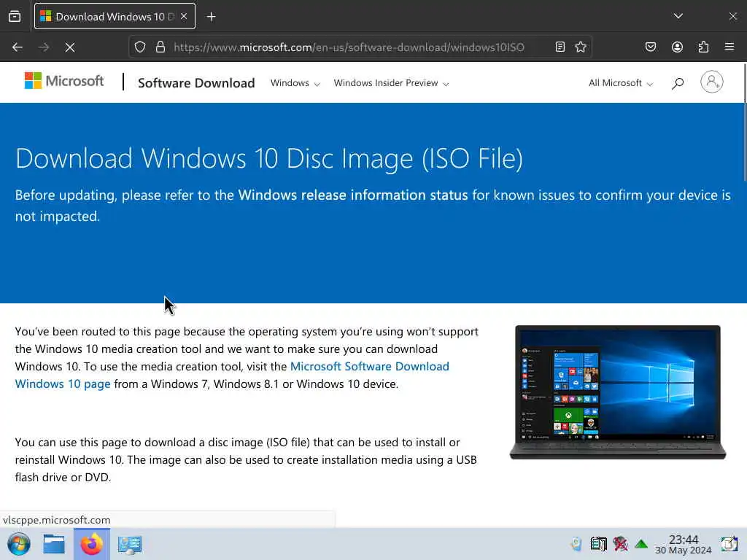
Task: Expand the Windows menu dropdown
Action: click(x=295, y=83)
